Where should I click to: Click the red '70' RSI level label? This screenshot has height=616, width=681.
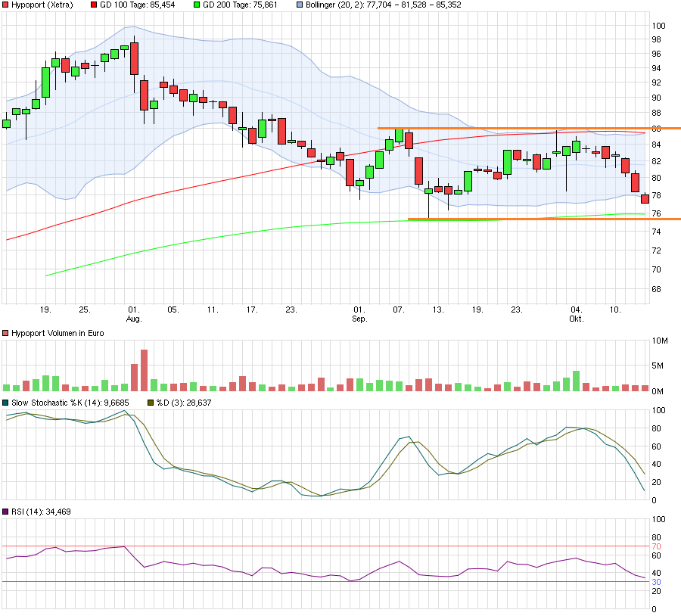tap(655, 546)
